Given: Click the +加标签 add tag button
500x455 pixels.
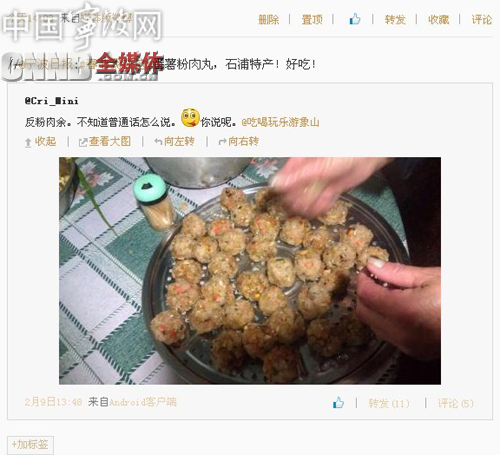Looking at the screenshot, I should (x=30, y=445).
